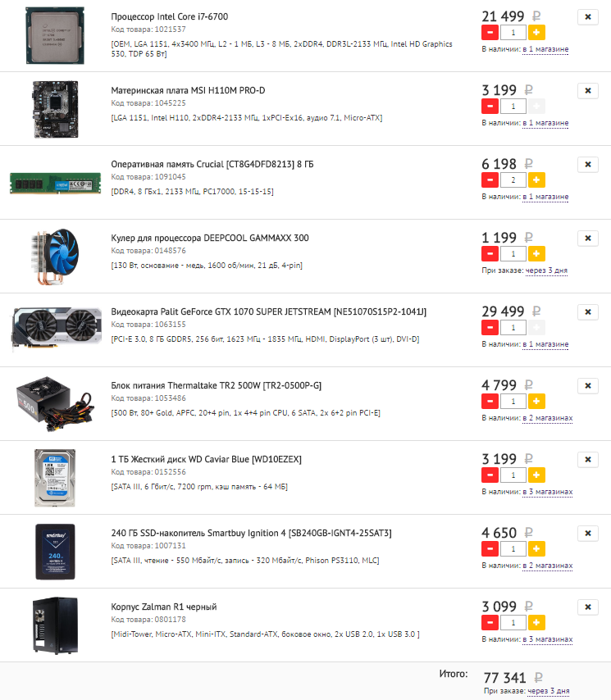Increase quantity of Crucial RAM with plus
Image resolution: width=611 pixels, height=700 pixels.
pos(536,180)
